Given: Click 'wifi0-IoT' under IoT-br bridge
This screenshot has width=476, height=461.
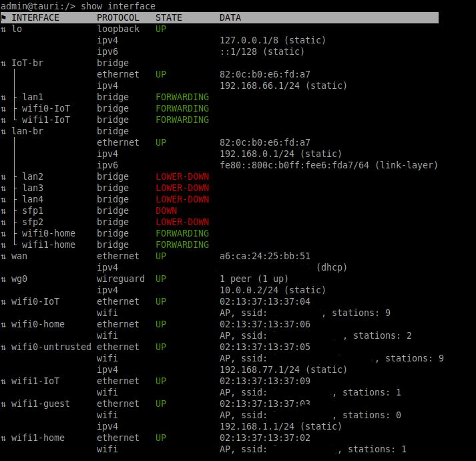Looking at the screenshot, I should (46, 108).
